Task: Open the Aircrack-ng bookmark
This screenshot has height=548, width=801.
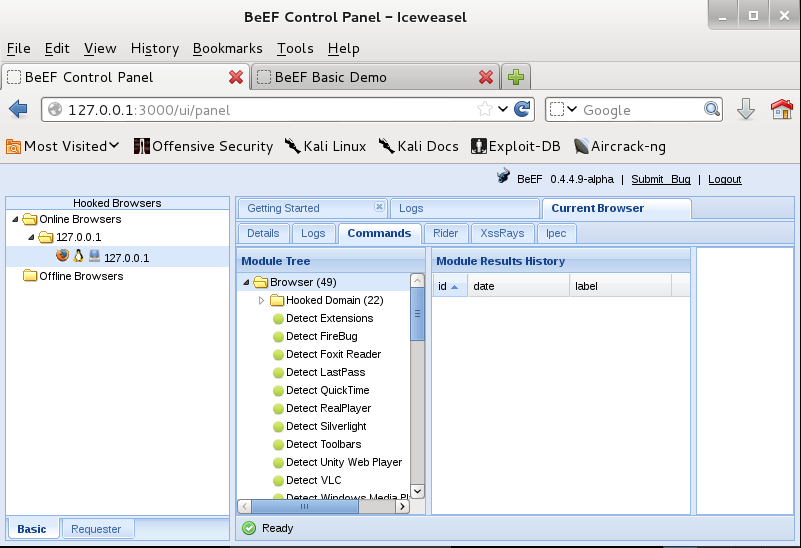Action: 620,147
